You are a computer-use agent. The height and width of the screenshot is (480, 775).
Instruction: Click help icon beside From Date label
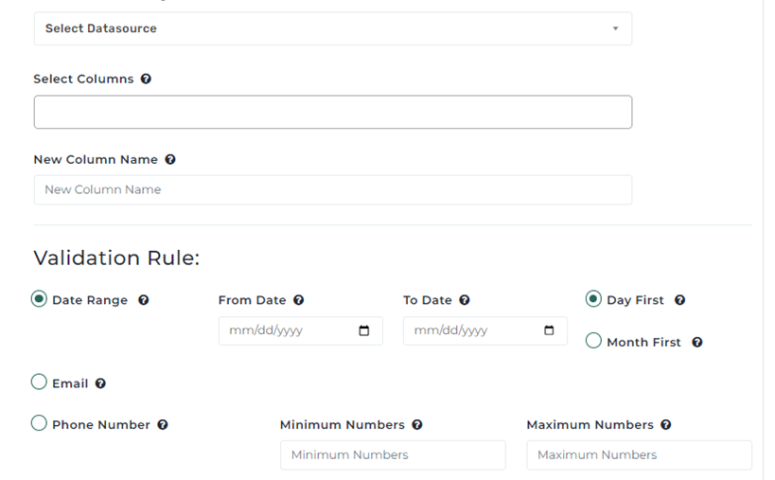(x=299, y=300)
